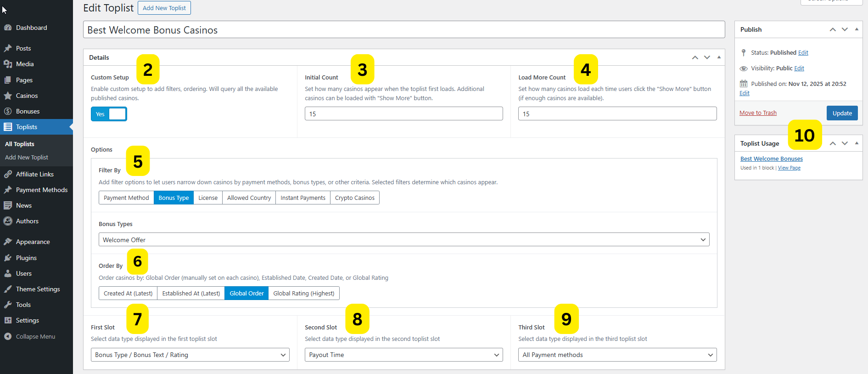Go to Theme Settings menu
Image resolution: width=868 pixels, height=374 pixels.
click(38, 289)
